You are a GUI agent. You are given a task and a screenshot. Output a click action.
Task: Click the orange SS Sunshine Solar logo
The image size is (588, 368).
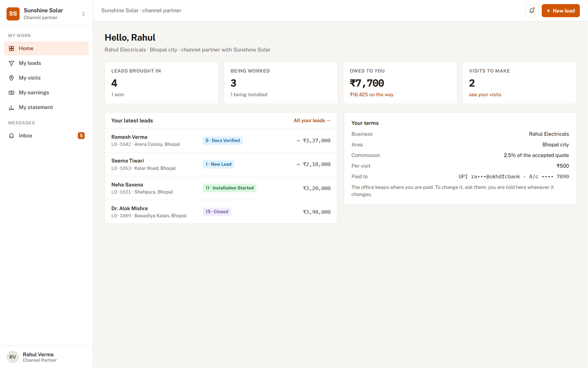tap(13, 13)
